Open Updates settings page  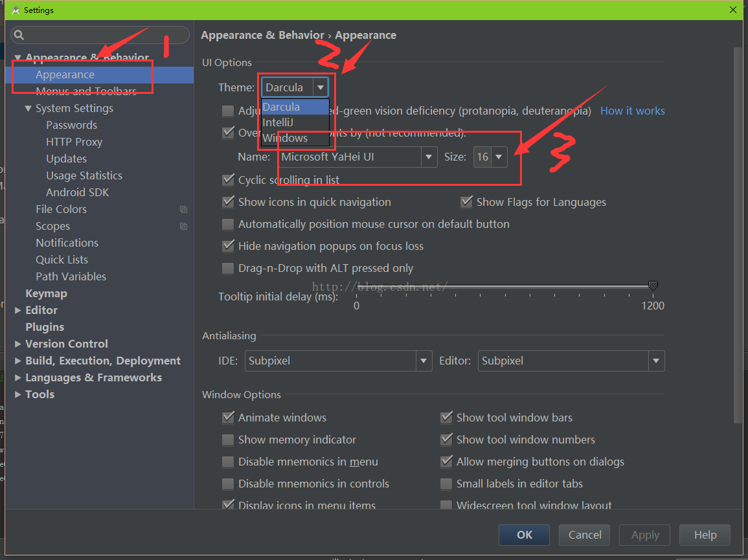66,159
